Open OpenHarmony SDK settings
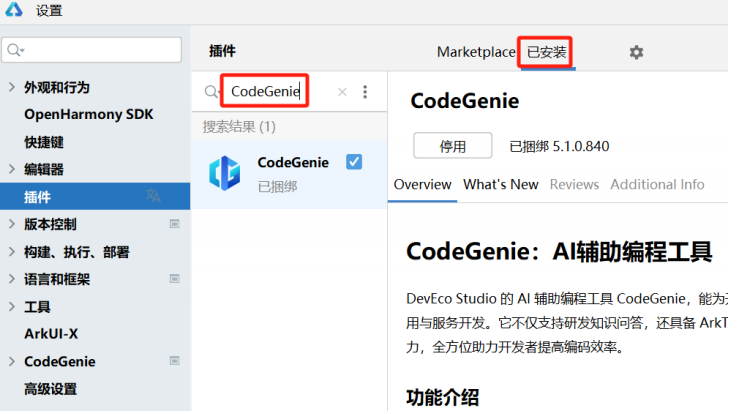The width and height of the screenshot is (751, 414). coord(89,115)
